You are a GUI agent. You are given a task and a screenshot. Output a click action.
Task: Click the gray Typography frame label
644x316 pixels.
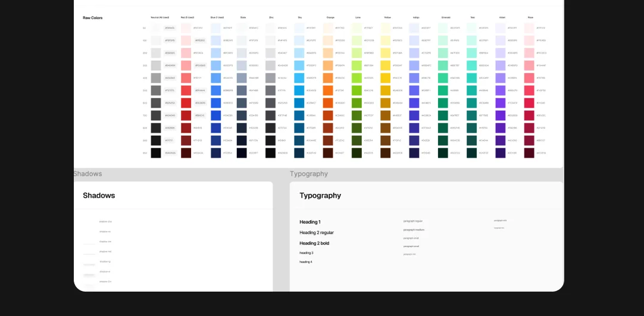pyautogui.click(x=309, y=174)
